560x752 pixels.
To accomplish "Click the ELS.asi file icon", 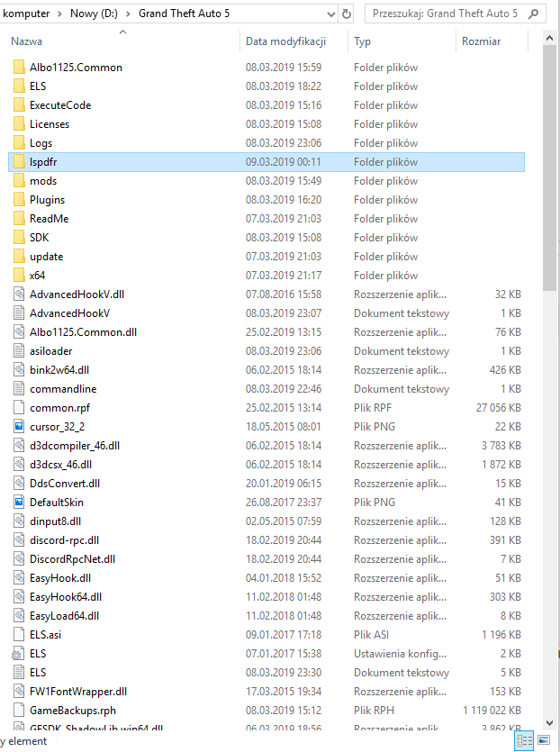I will (19, 635).
